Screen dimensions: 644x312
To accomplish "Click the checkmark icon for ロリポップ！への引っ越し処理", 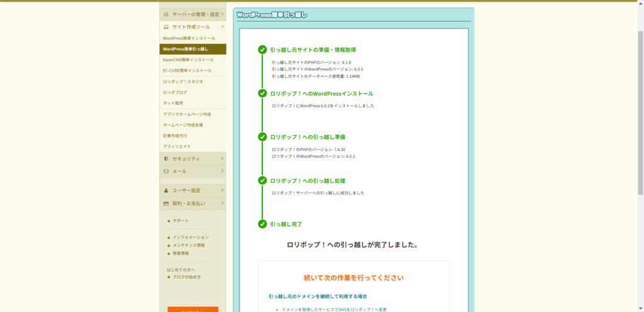I will tap(262, 181).
